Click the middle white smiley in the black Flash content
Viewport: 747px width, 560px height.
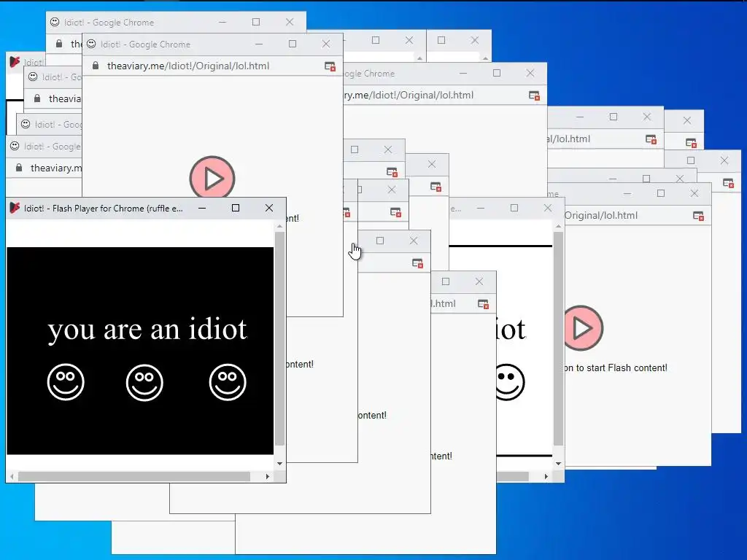pyautogui.click(x=145, y=382)
